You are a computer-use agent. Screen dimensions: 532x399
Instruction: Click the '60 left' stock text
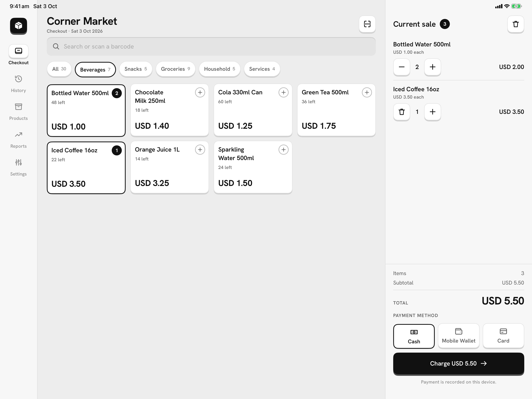(x=225, y=102)
